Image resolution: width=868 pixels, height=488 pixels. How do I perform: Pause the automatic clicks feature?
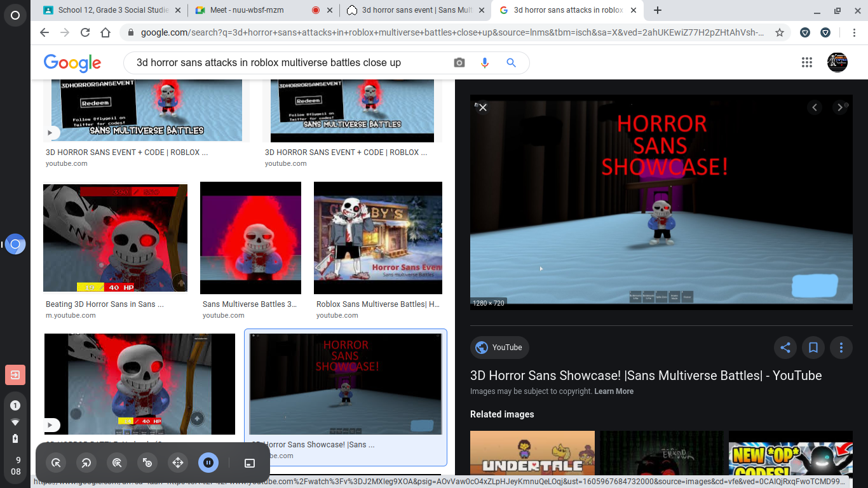[x=208, y=463]
